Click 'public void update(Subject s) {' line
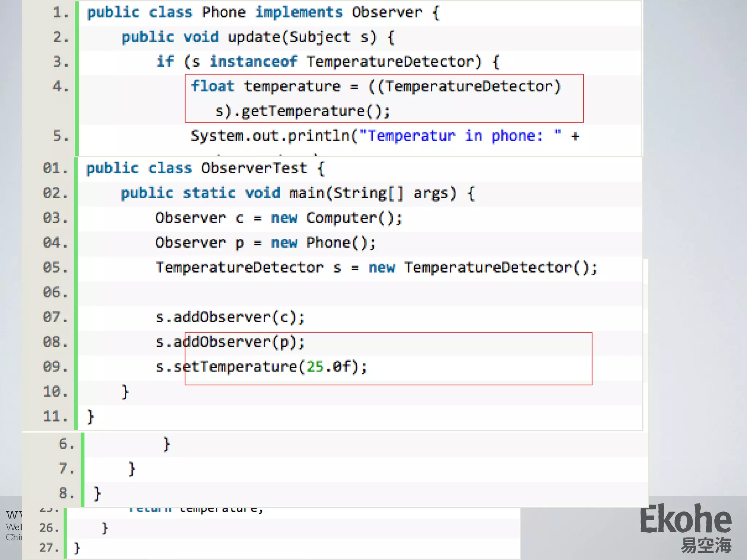Screen dimensions: 747x560 pyautogui.click(x=258, y=37)
